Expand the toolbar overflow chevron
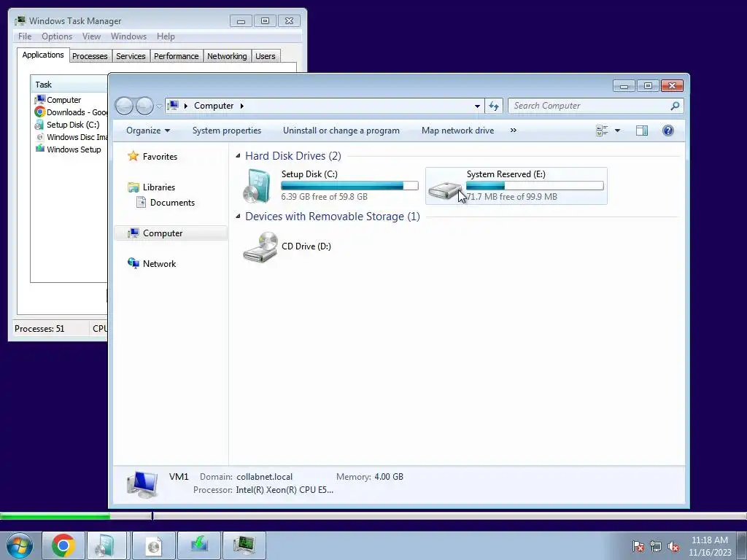 [513, 130]
